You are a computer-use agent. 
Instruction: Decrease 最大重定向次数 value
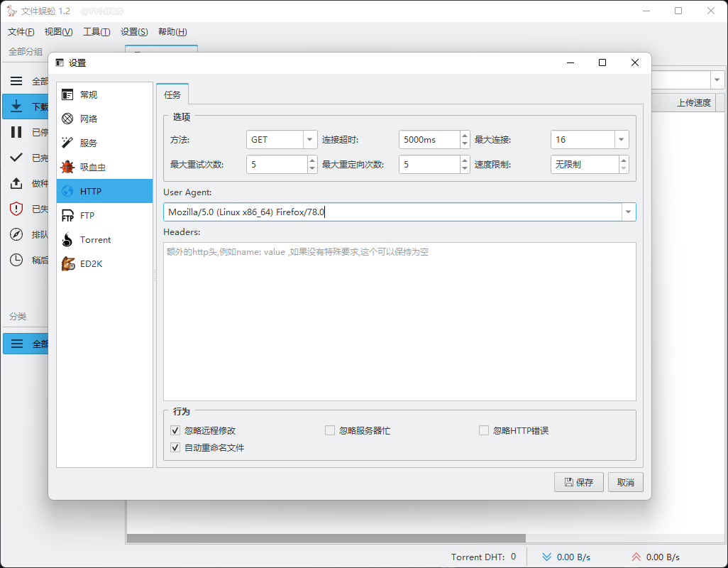click(x=465, y=168)
